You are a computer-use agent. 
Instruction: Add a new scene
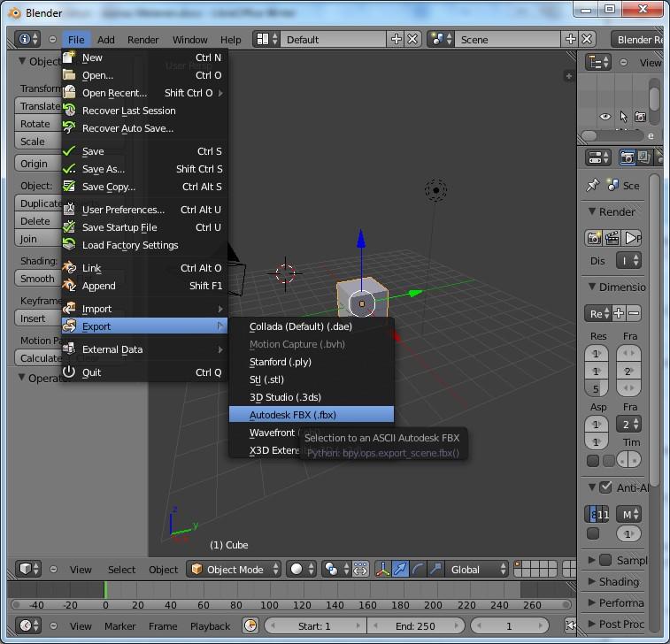tap(571, 39)
